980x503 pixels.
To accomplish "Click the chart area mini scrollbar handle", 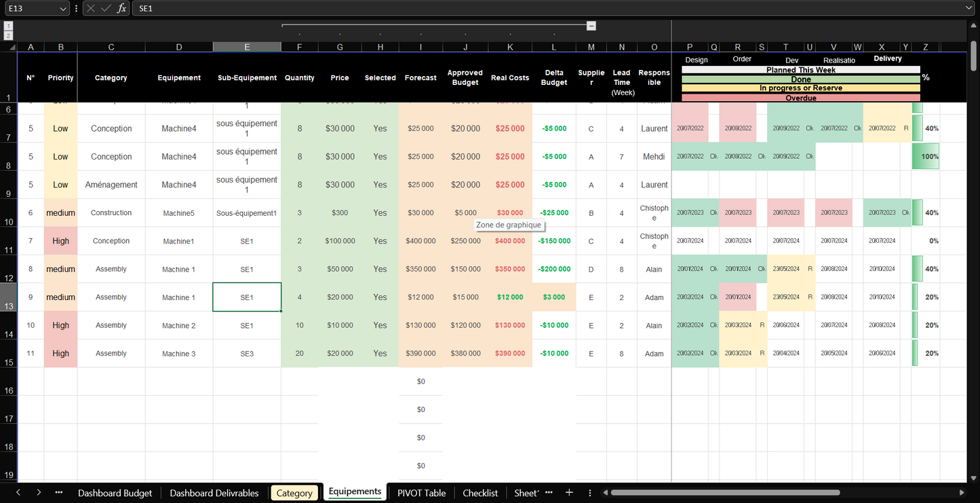I will coord(591,26).
